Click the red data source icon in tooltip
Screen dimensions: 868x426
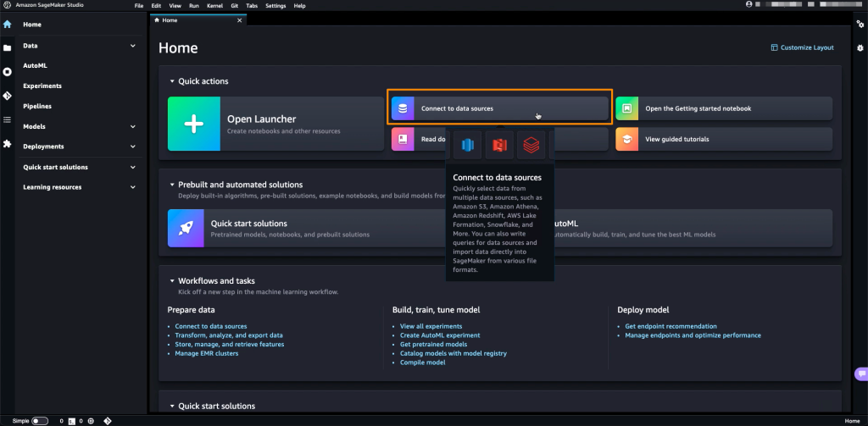point(500,146)
